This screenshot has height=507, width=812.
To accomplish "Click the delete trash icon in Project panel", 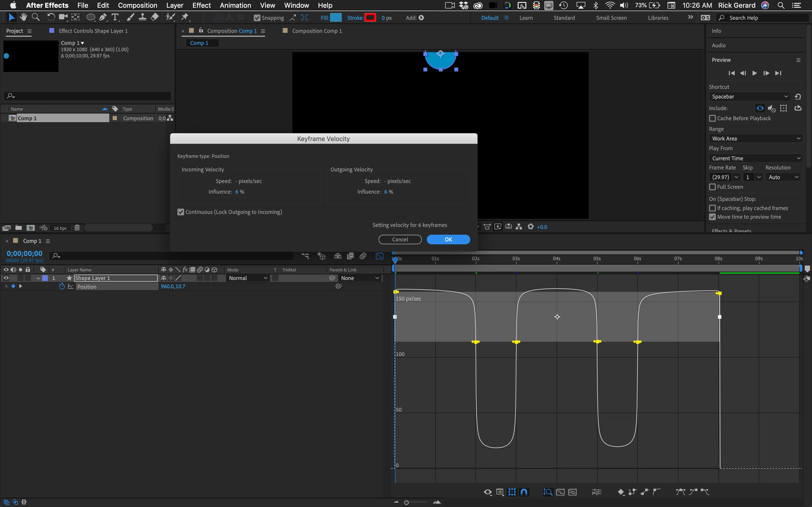I will pos(77,228).
